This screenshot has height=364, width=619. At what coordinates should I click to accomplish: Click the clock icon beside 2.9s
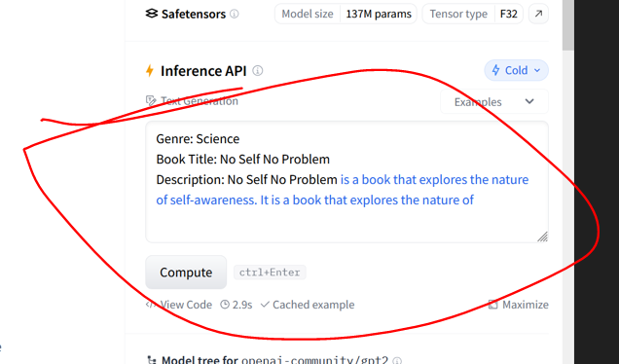[x=225, y=305]
